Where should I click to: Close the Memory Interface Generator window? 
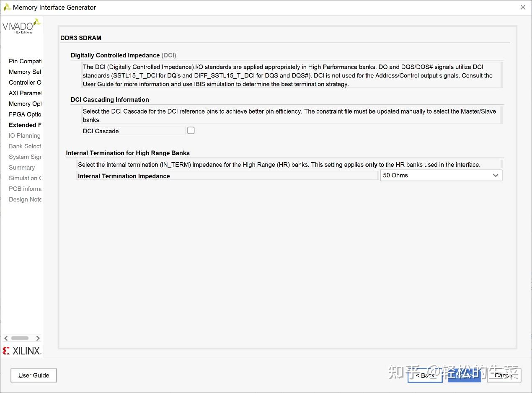tap(523, 8)
